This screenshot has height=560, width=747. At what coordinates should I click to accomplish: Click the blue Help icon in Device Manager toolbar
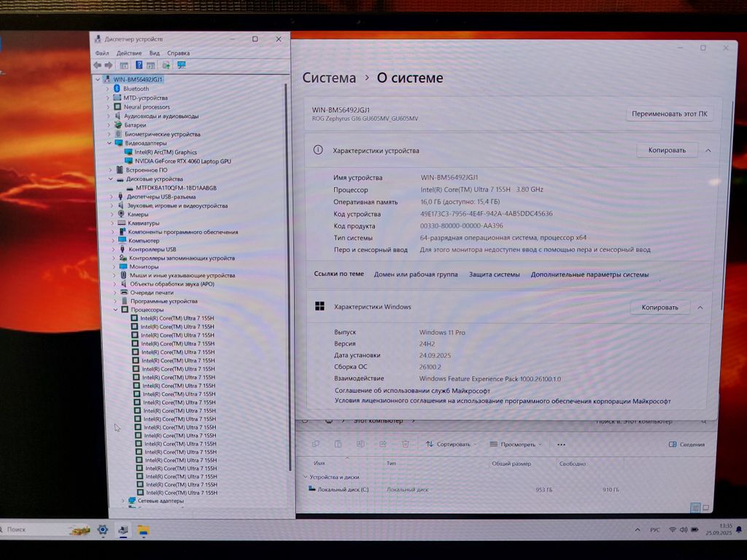(139, 65)
